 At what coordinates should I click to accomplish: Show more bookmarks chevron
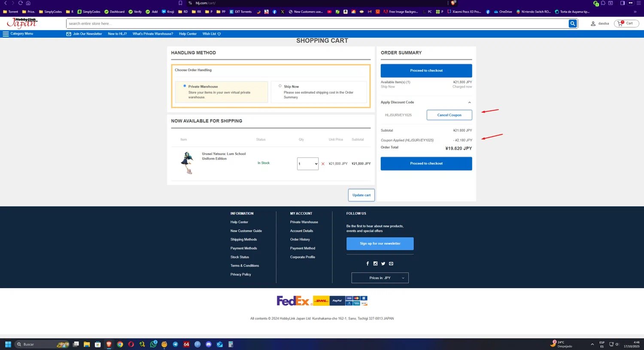click(635, 12)
